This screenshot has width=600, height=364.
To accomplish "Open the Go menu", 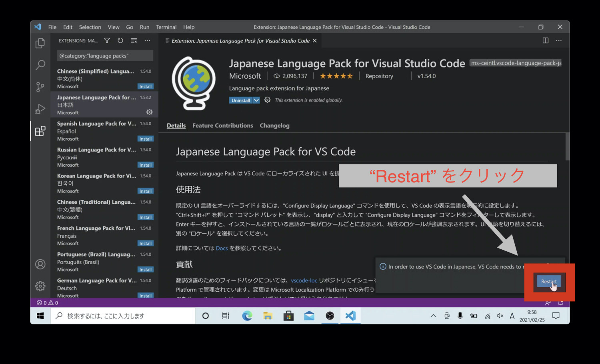I will tap(130, 27).
